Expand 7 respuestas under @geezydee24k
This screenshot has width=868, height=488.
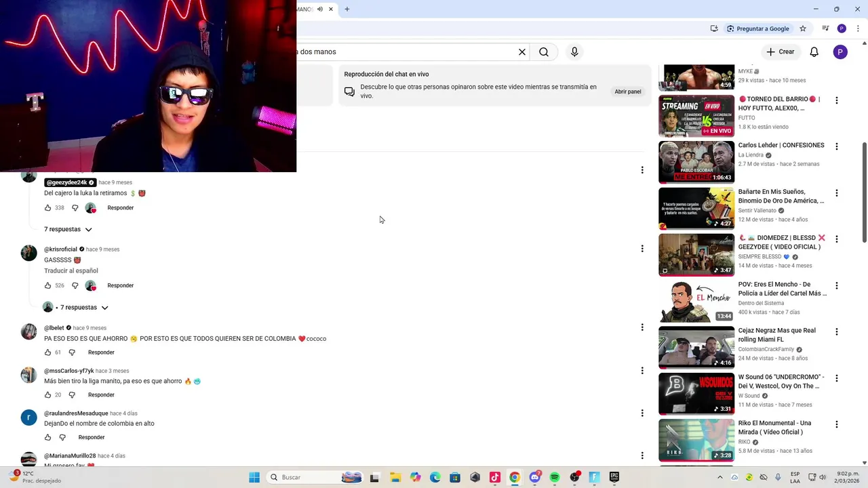tap(68, 229)
